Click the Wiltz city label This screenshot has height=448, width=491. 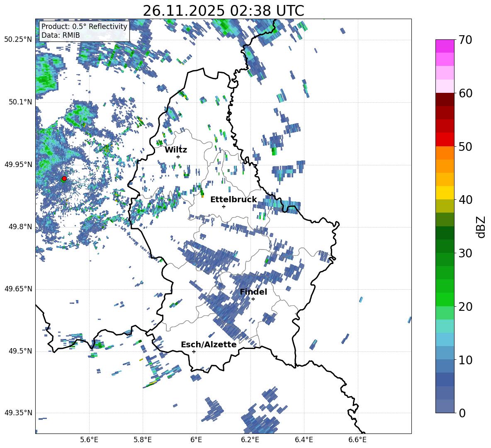(x=176, y=150)
